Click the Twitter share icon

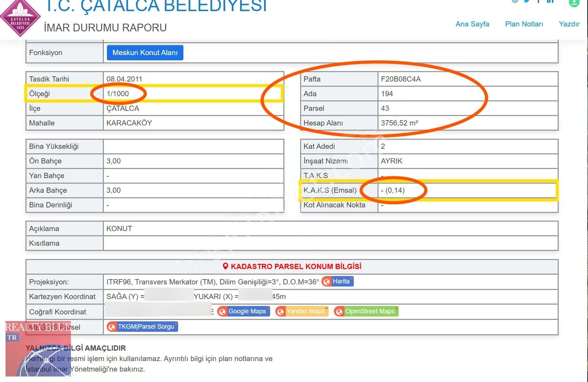(x=526, y=2)
